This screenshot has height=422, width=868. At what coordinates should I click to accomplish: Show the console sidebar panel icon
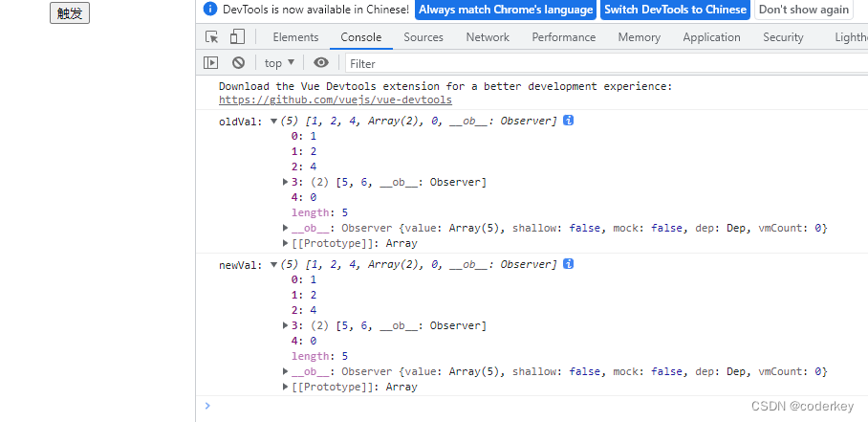pyautogui.click(x=211, y=63)
